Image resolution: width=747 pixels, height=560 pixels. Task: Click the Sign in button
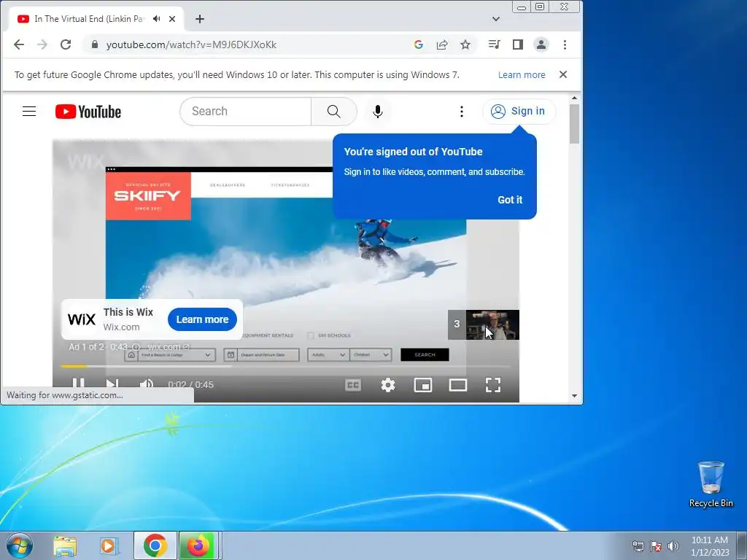519,112
